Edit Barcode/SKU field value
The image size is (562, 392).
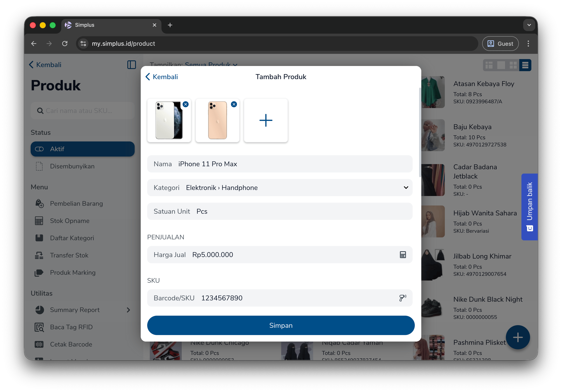pos(279,298)
